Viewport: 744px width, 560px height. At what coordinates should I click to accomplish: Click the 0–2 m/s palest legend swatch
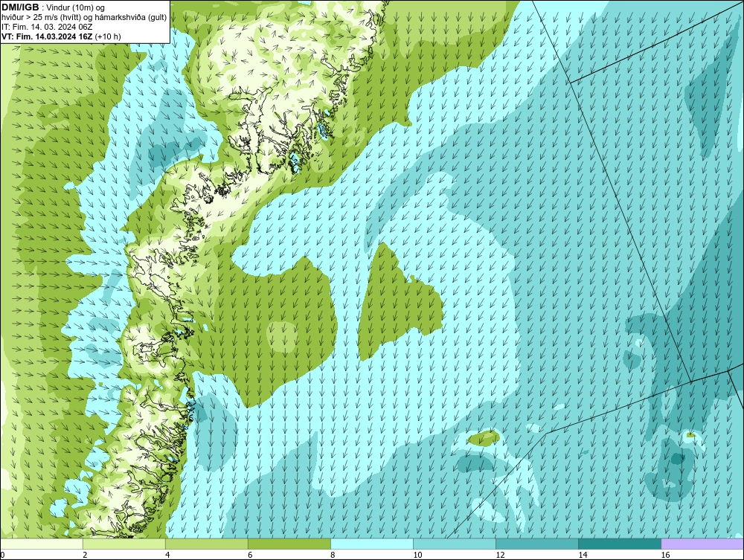pyautogui.click(x=42, y=544)
